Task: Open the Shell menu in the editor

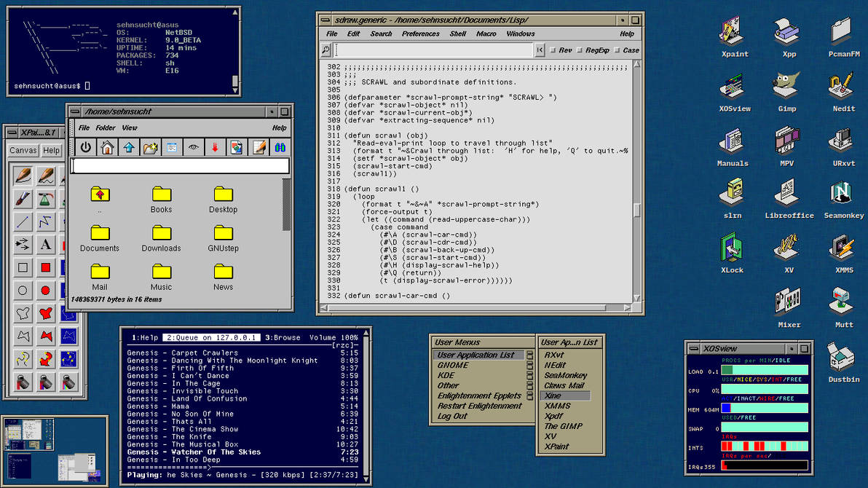Action: tap(458, 34)
